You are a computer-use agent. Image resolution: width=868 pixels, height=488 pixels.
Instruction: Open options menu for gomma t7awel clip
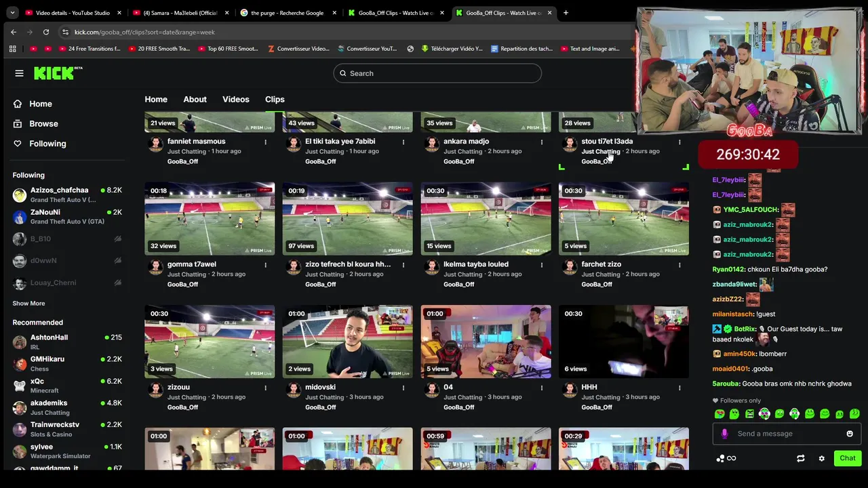(x=265, y=265)
